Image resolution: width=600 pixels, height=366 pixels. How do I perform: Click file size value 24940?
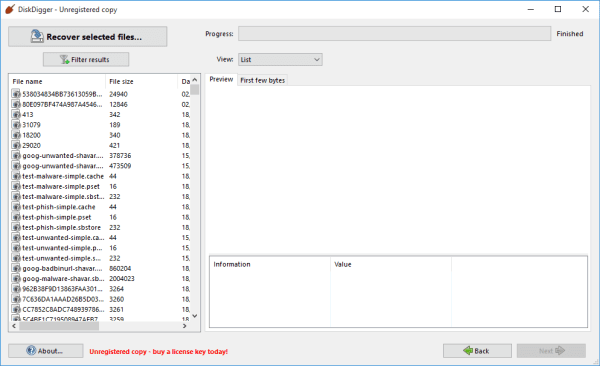pyautogui.click(x=118, y=94)
